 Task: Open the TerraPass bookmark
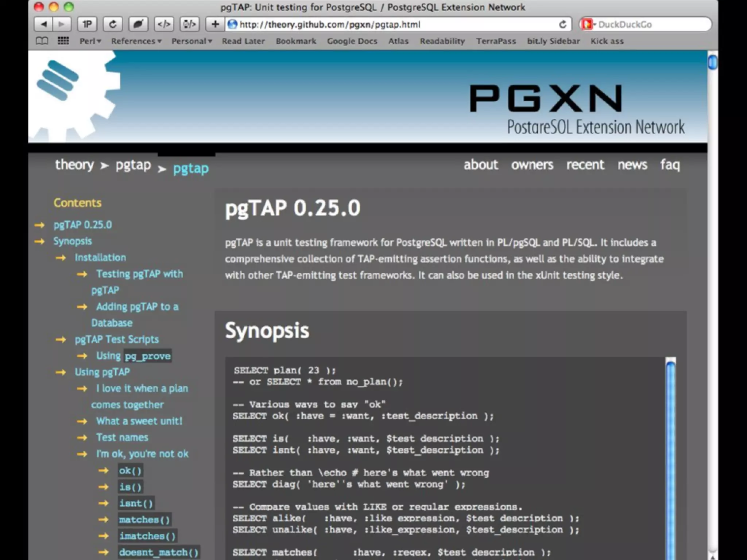pyautogui.click(x=496, y=41)
